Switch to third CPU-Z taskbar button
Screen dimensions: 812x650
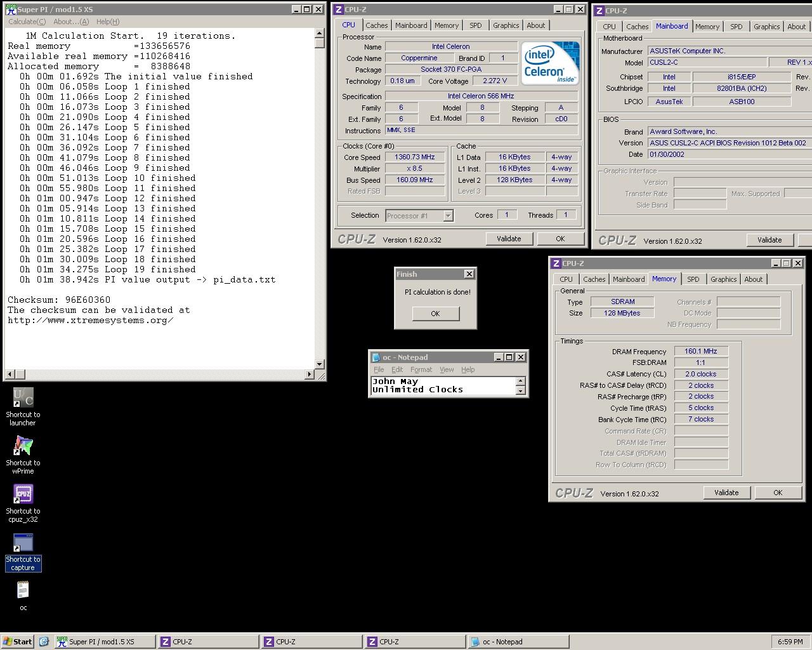pos(414,642)
